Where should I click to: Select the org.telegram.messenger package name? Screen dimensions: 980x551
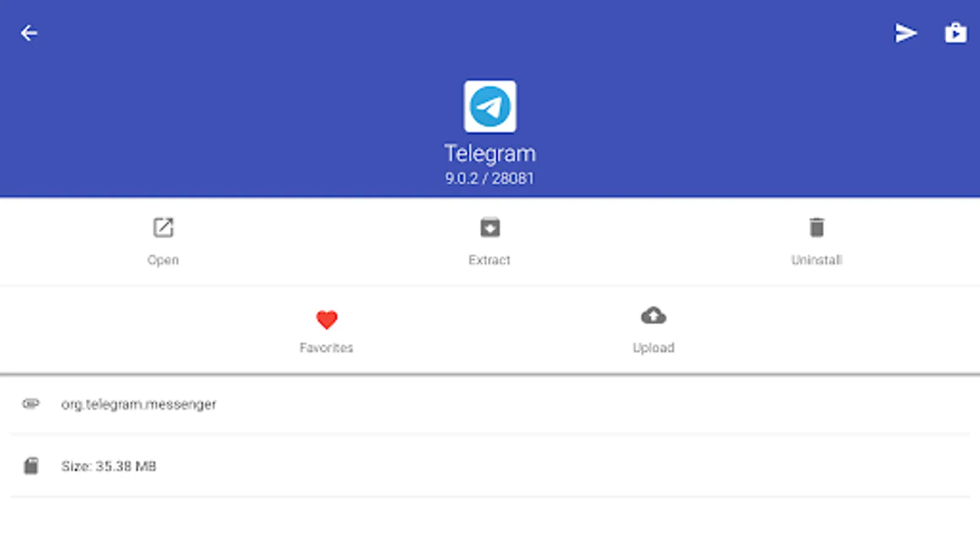(x=138, y=405)
